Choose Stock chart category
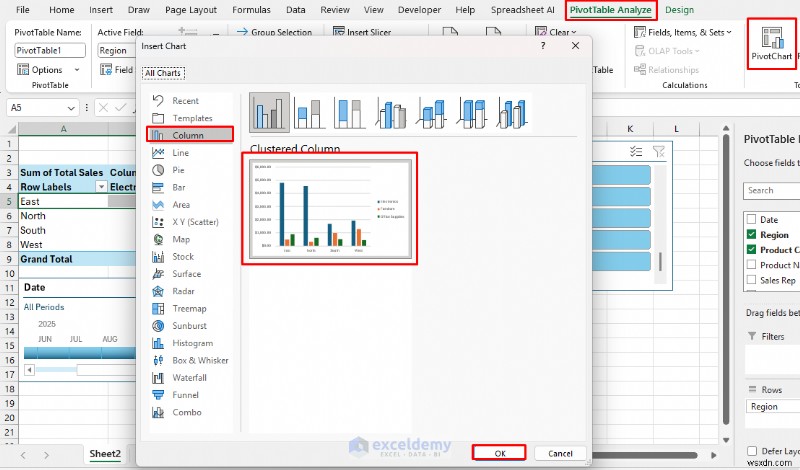Screen dimensions: 800x470 191,257
